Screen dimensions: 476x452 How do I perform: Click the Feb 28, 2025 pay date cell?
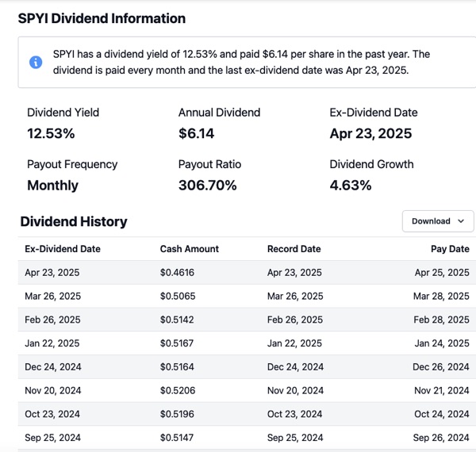pos(442,320)
